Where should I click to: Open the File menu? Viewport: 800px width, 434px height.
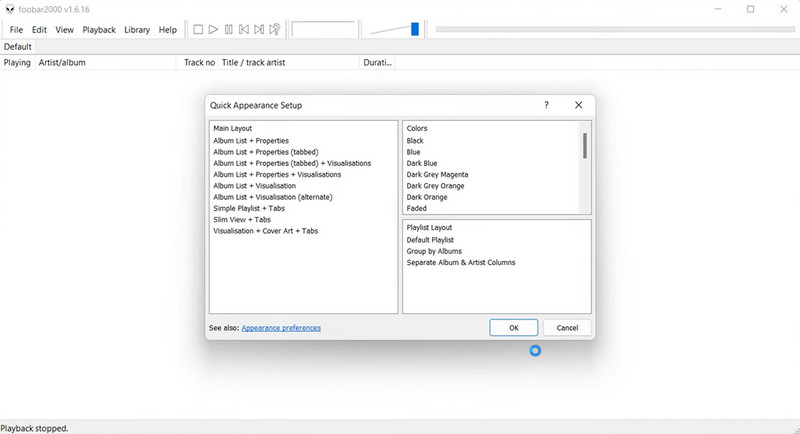point(16,30)
